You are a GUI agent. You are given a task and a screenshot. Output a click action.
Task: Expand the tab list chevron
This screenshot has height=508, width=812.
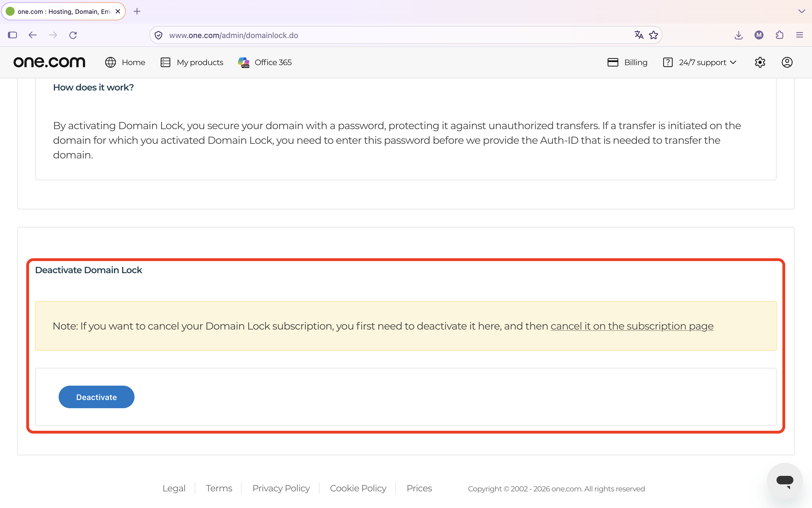pyautogui.click(x=802, y=12)
